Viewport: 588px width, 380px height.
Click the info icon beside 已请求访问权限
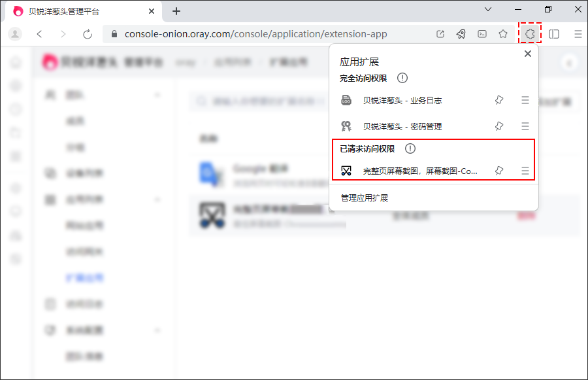pyautogui.click(x=410, y=148)
